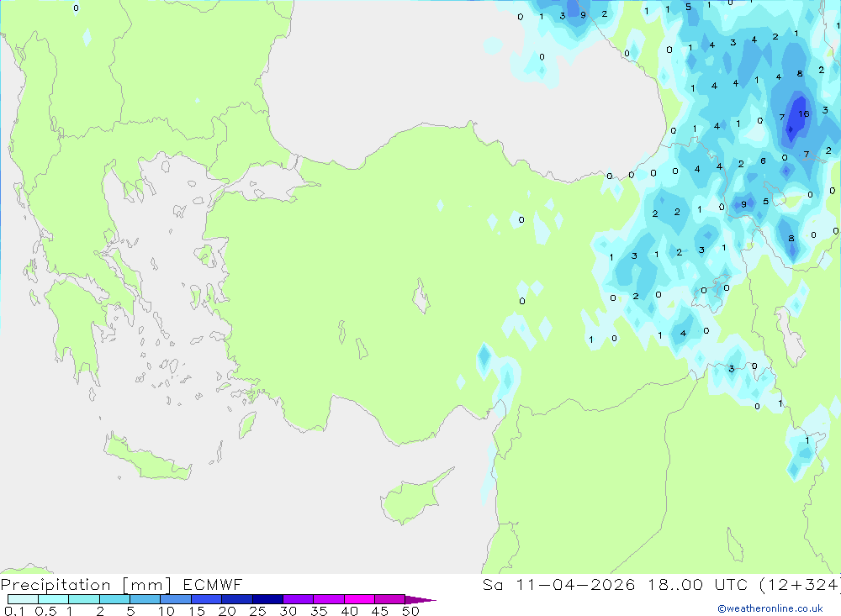The width and height of the screenshot is (841, 616).
Task: Select the 15–20 mm royal blue swatch
Action: click(x=207, y=599)
